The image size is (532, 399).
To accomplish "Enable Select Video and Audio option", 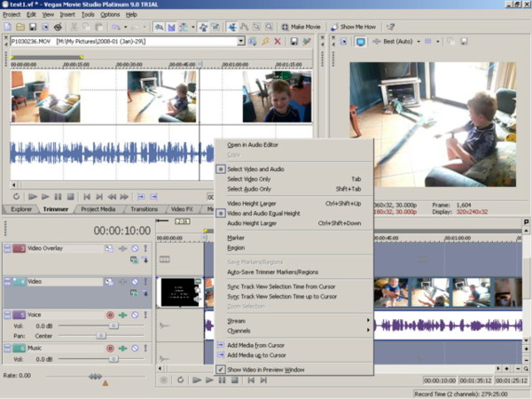I will pos(255,168).
